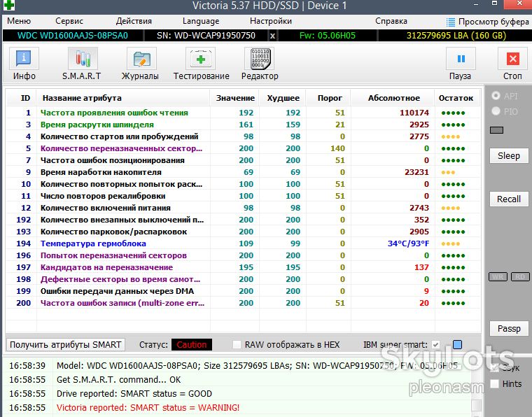Click the RD indicator
Image resolution: width=532 pixels, height=417 pixels.
coord(520,276)
